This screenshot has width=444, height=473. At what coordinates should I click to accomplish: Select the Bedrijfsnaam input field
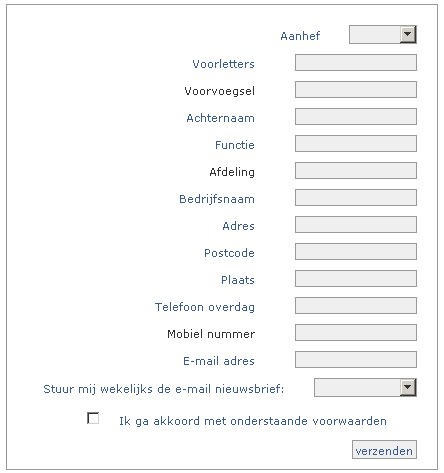pyautogui.click(x=356, y=198)
